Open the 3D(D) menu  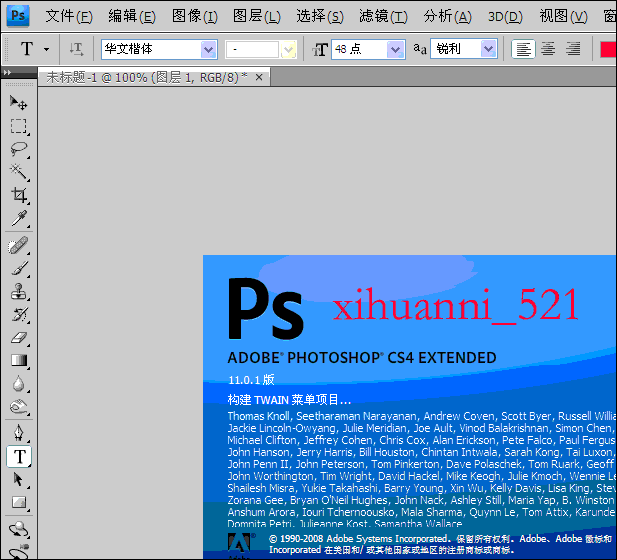tap(505, 17)
